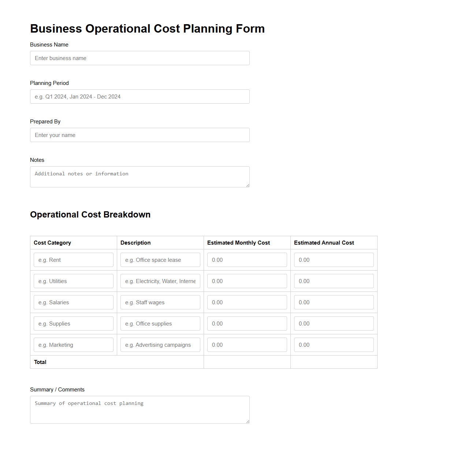Image resolution: width=468 pixels, height=476 pixels.
Task: Select the Planning Period text box
Action: (140, 96)
